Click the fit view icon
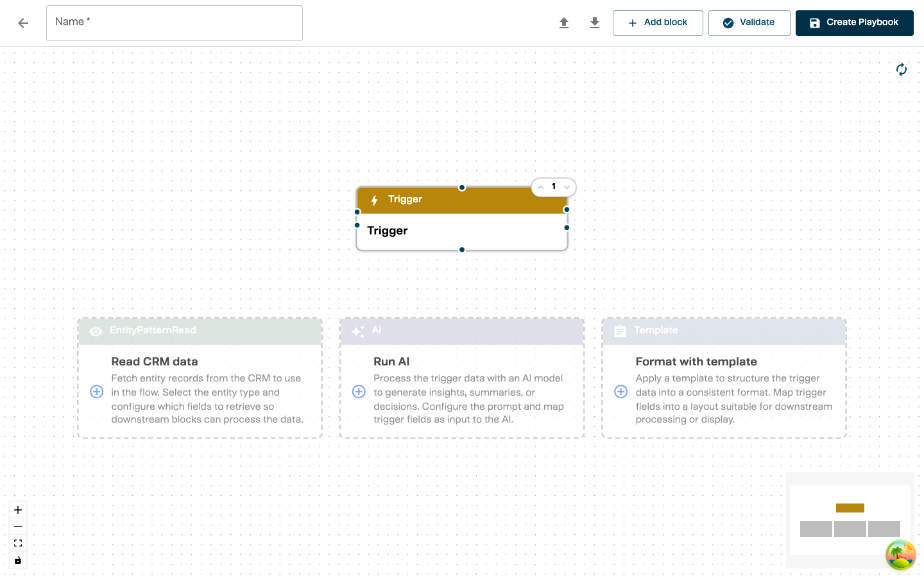Viewport: 924px width, 578px height. [x=18, y=543]
